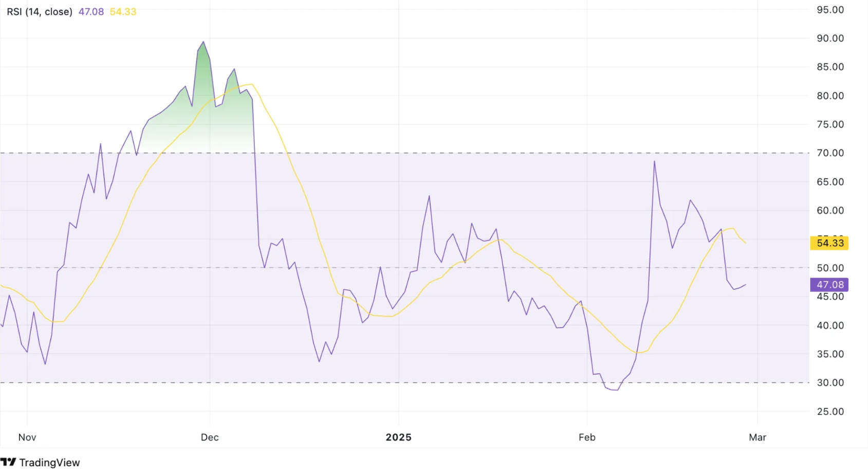Click the RSI peak near 90 in early December
The height and width of the screenshot is (476, 868).
pyautogui.click(x=203, y=42)
